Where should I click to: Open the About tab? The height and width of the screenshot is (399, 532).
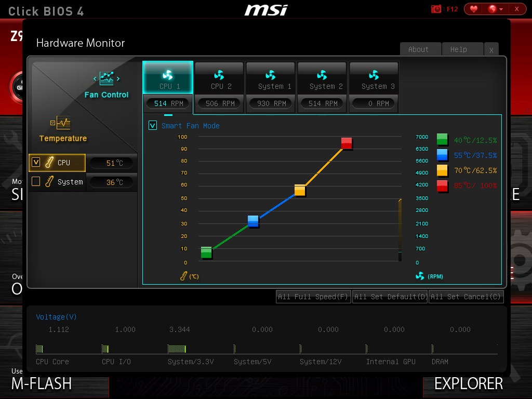tap(418, 49)
